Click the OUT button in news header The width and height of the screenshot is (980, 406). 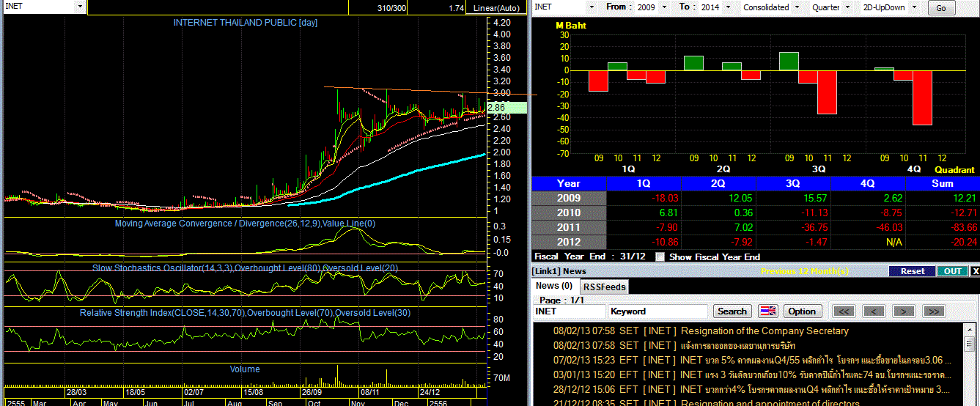(x=952, y=271)
